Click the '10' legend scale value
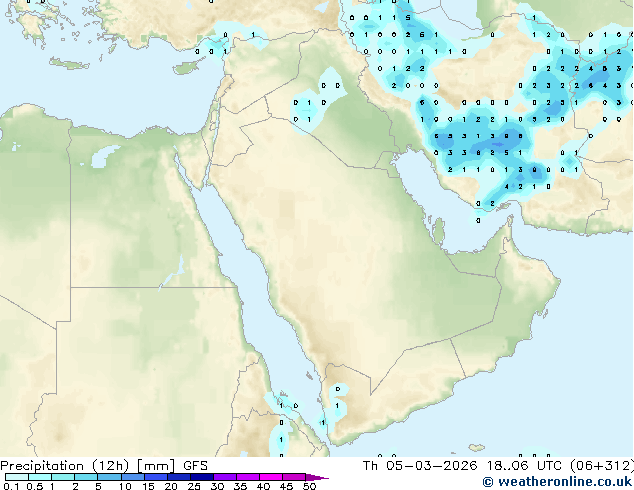This screenshot has width=634, height=490. (125, 486)
